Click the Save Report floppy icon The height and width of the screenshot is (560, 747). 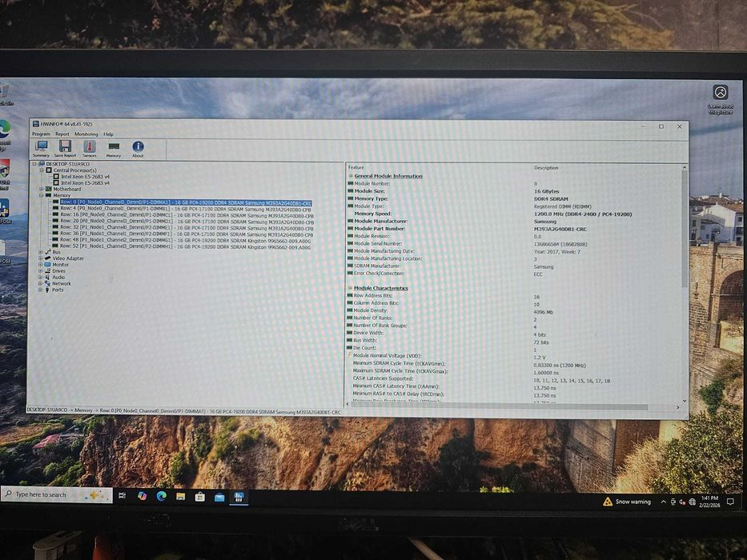66,149
